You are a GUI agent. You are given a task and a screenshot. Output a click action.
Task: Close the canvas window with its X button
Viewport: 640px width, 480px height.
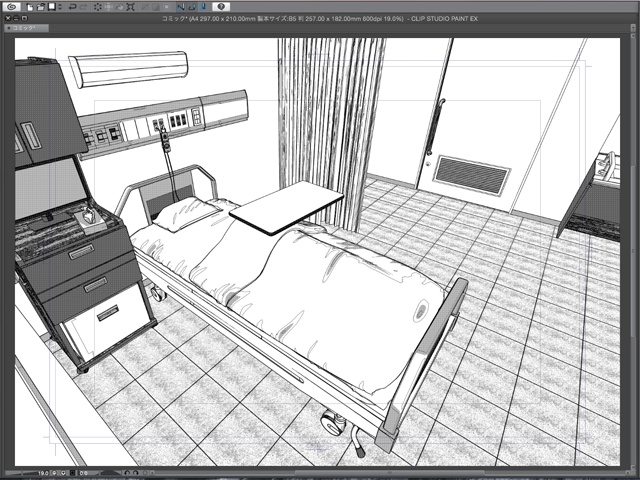(8, 18)
